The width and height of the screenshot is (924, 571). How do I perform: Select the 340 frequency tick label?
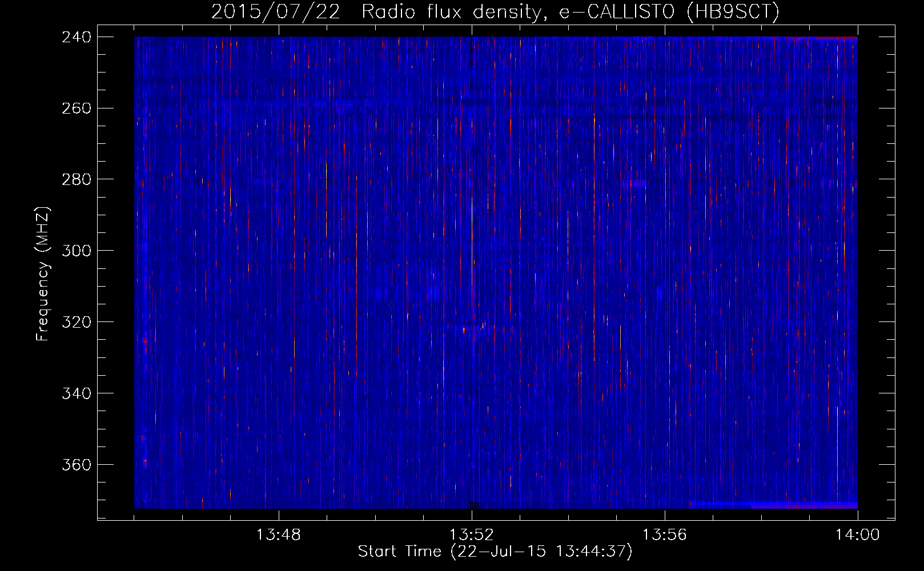tap(77, 393)
